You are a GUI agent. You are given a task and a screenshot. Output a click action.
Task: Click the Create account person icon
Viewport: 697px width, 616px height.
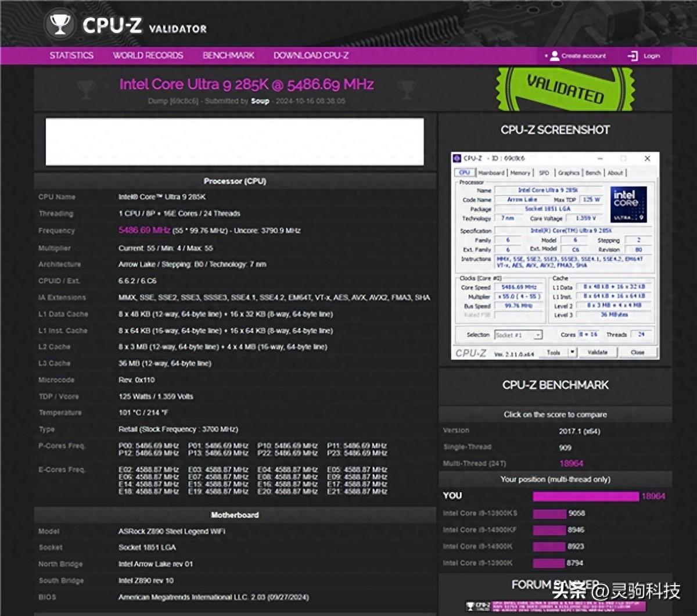pos(555,56)
